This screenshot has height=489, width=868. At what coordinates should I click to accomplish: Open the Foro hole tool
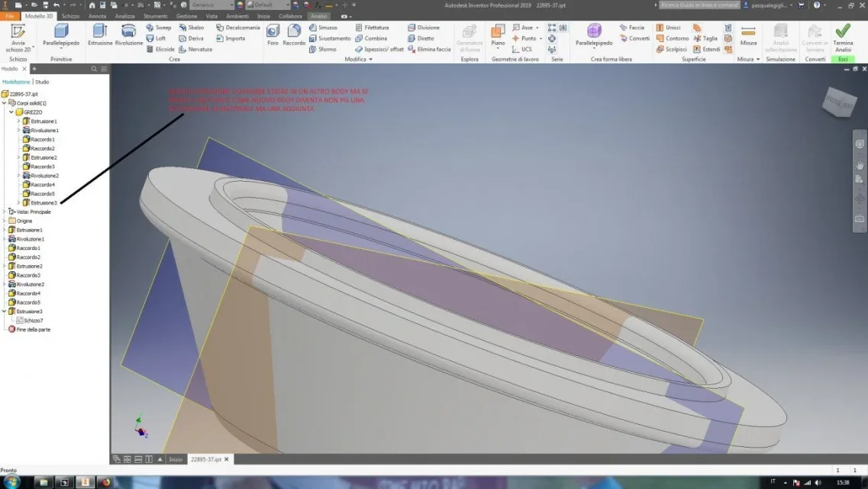click(x=273, y=35)
